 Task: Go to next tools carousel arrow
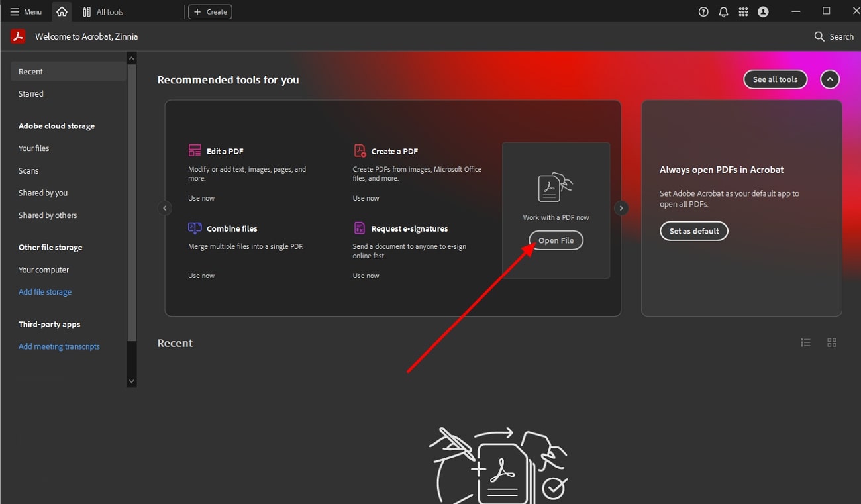tap(621, 208)
